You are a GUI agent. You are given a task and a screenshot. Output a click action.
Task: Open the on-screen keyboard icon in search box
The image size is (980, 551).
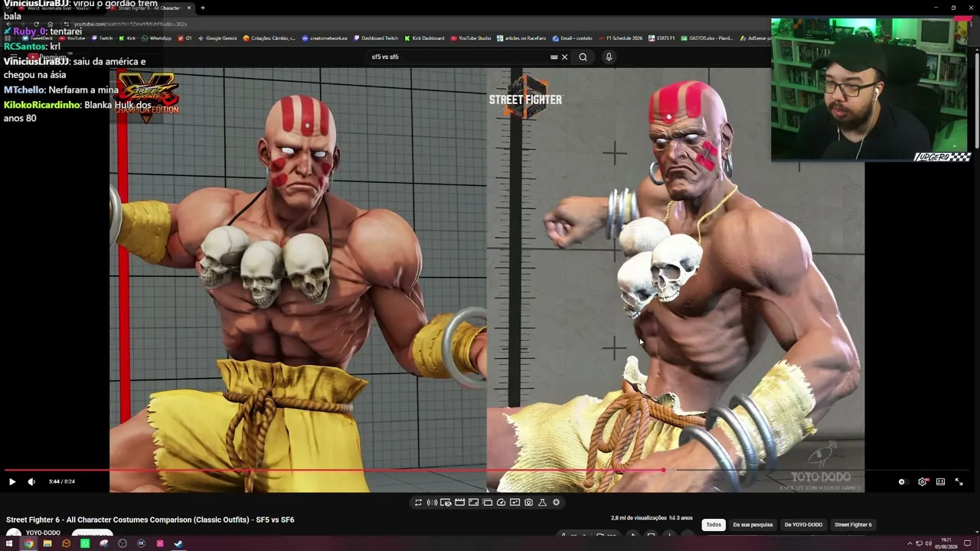pyautogui.click(x=554, y=57)
